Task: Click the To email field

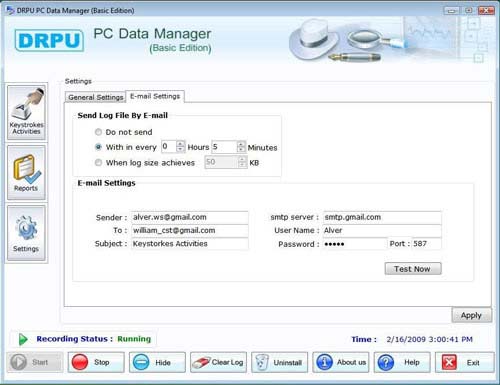Action: coord(190,230)
